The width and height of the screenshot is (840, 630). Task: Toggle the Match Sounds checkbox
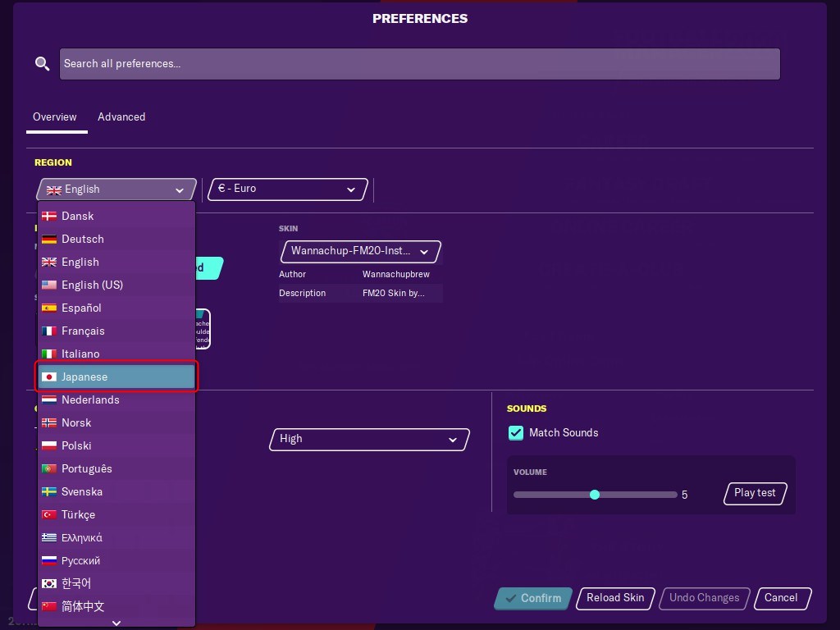(516, 433)
